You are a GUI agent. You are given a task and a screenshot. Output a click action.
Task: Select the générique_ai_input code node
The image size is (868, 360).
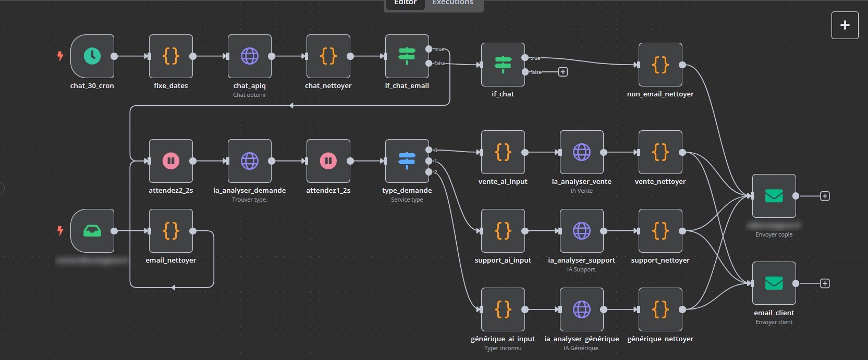(x=503, y=309)
